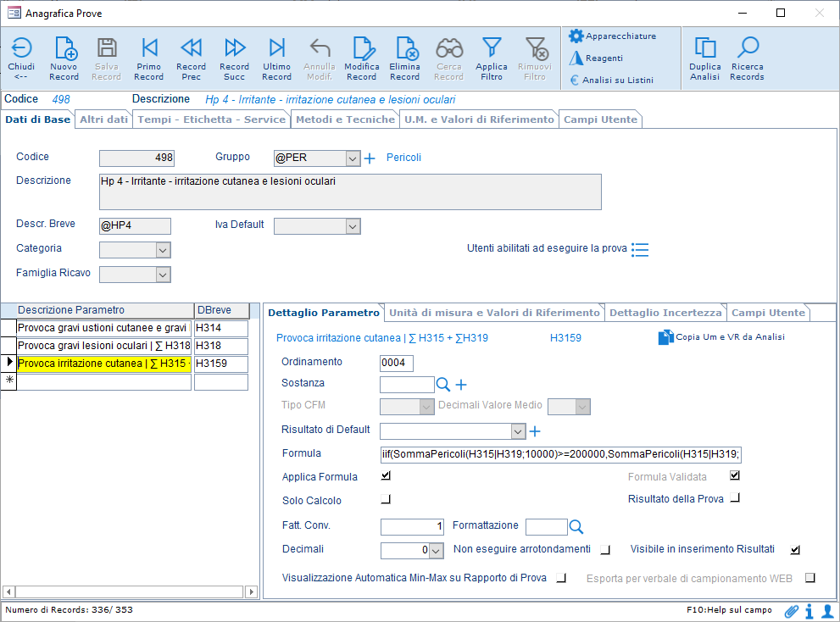Image resolution: width=840 pixels, height=622 pixels.
Task: Open Unità di misura e Valori di Riferimento tab
Action: [x=494, y=313]
